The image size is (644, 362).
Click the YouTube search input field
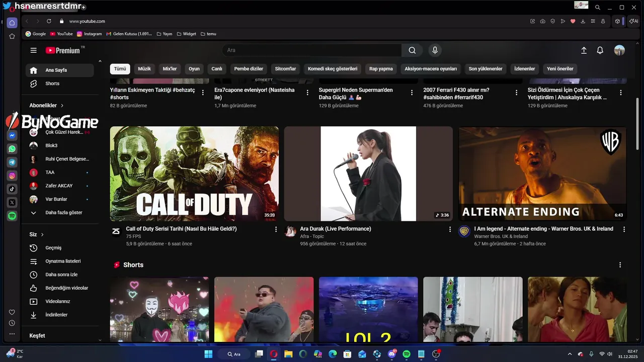[x=312, y=50]
